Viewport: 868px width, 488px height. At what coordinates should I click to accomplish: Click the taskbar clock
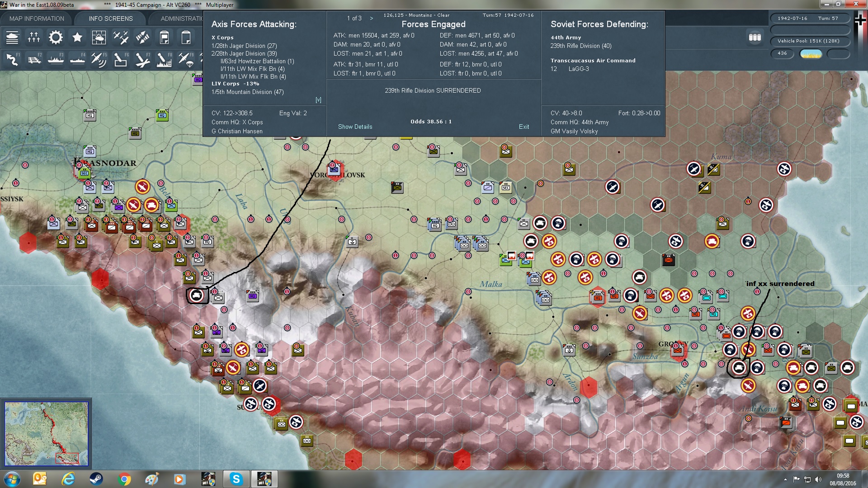pyautogui.click(x=843, y=479)
